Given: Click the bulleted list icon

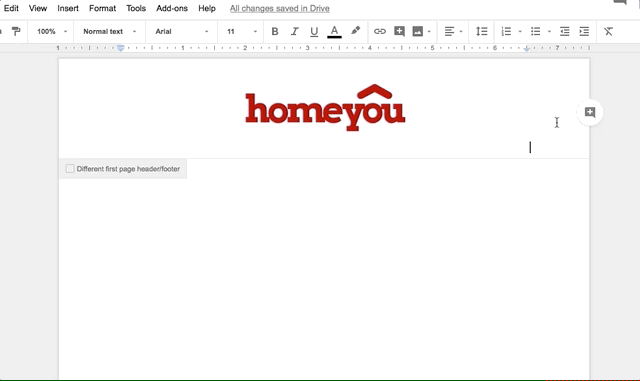Looking at the screenshot, I should [536, 31].
